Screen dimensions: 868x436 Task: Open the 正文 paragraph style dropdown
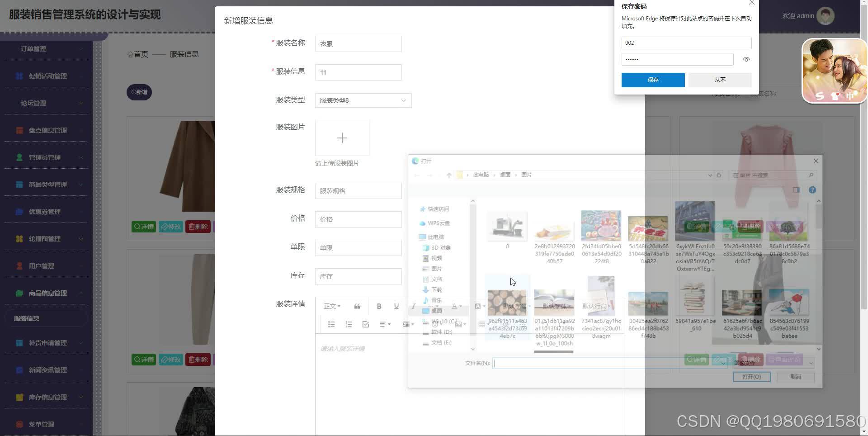[331, 306]
